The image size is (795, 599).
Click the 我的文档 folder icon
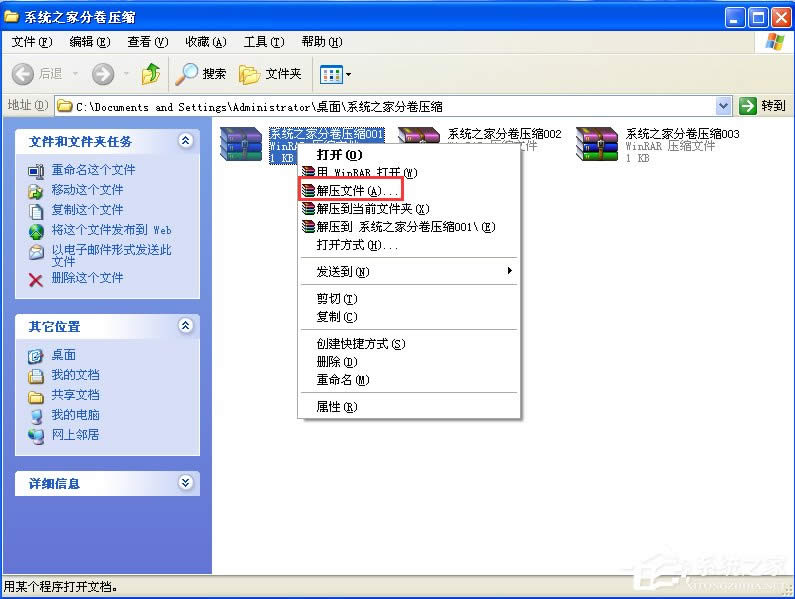point(36,377)
